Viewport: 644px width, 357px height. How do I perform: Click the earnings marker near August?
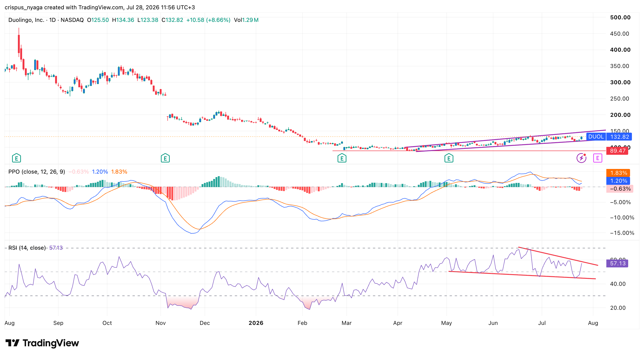coord(17,158)
